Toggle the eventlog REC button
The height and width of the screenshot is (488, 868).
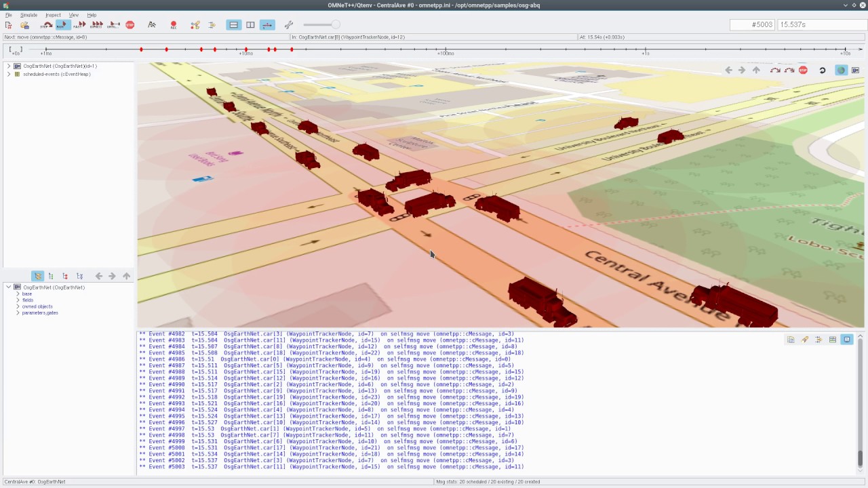pyautogui.click(x=174, y=25)
